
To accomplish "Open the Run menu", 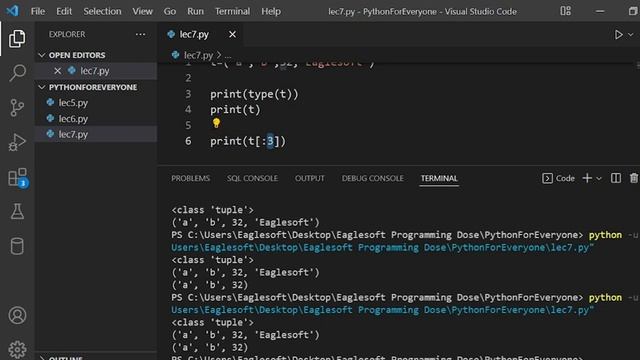I will click(x=195, y=11).
